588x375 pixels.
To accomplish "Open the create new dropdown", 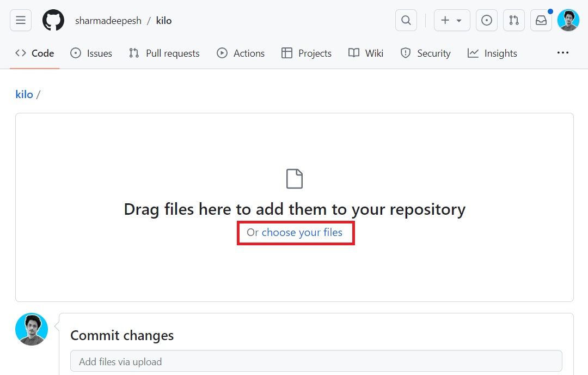I will click(x=451, y=20).
